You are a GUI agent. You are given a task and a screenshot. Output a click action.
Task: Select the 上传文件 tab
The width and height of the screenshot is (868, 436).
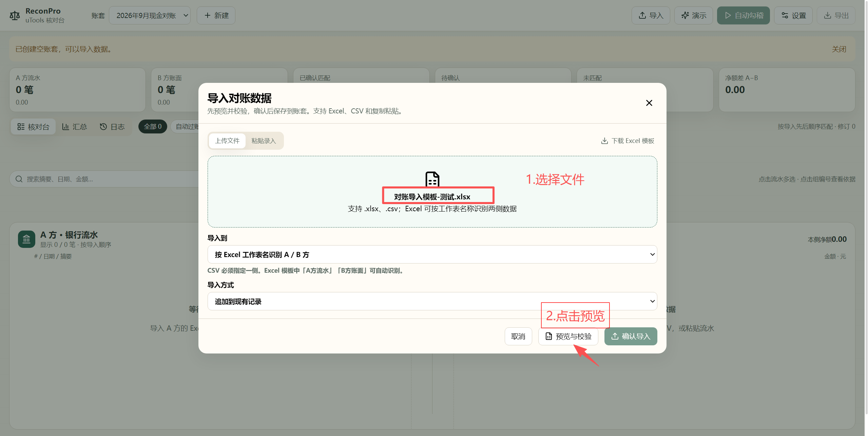coord(227,141)
